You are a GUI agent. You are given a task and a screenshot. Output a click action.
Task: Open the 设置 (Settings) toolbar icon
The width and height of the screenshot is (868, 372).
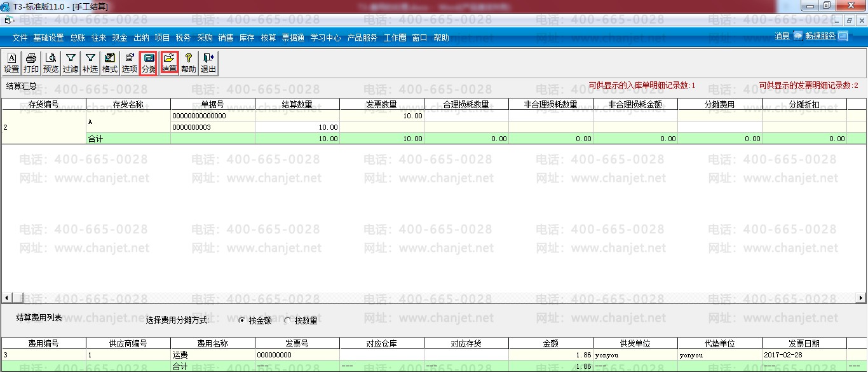click(11, 63)
